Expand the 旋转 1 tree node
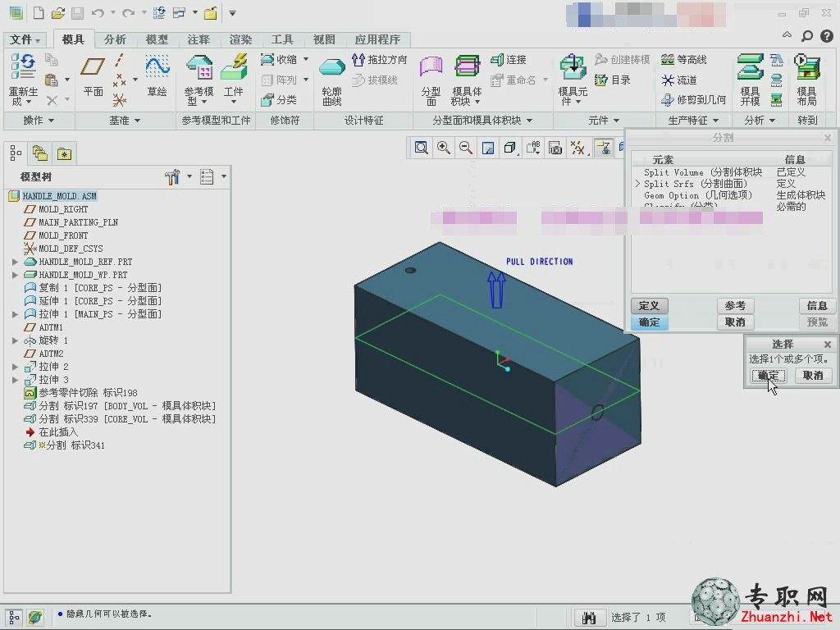 click(15, 340)
